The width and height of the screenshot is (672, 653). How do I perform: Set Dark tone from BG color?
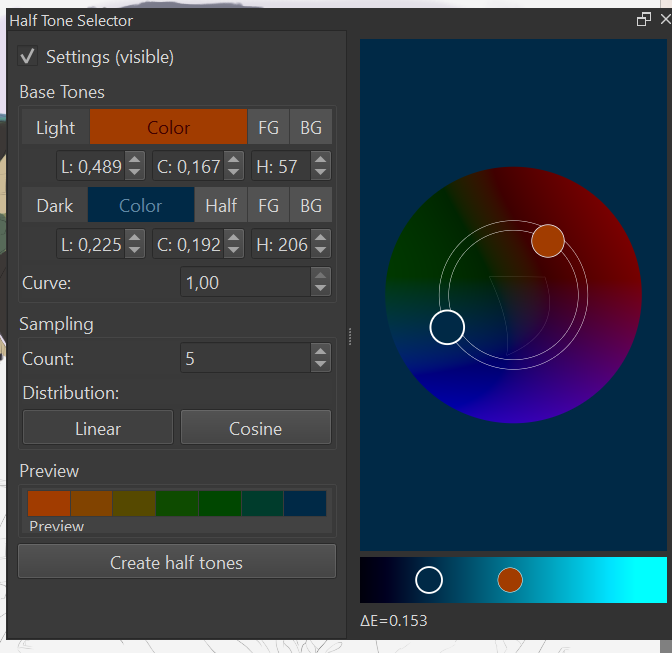click(311, 205)
